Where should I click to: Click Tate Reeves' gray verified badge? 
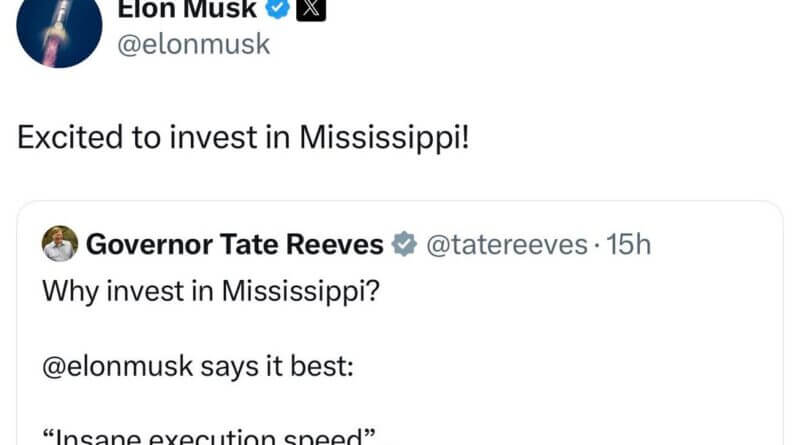[x=402, y=244]
